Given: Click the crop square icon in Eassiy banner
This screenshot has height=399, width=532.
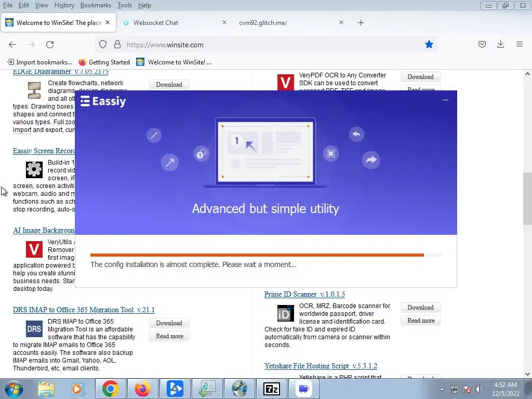Looking at the screenshot, I should [x=331, y=154].
